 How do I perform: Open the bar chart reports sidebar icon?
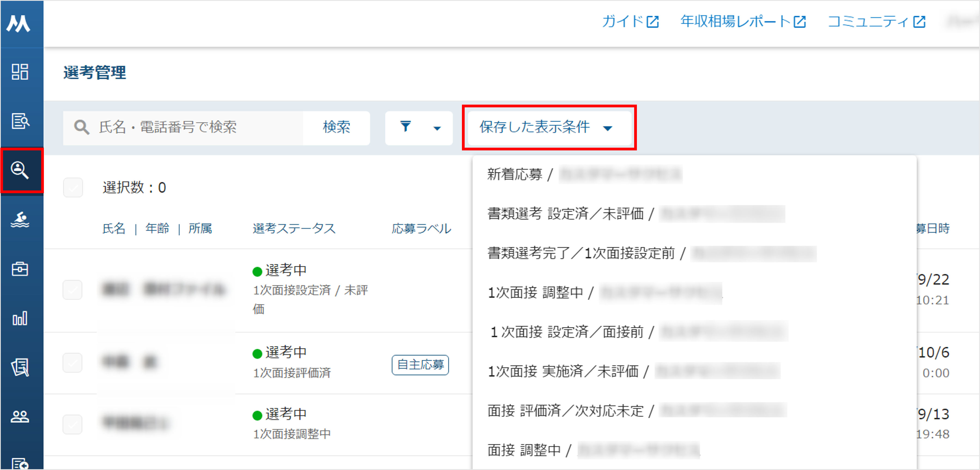tap(20, 318)
